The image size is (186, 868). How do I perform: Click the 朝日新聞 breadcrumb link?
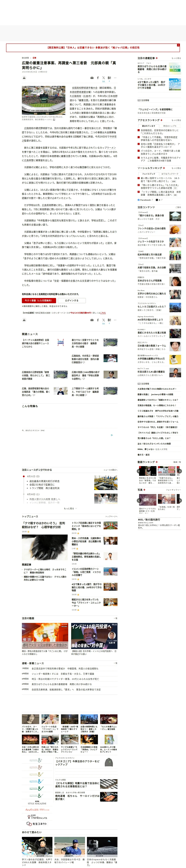(x=25, y=58)
